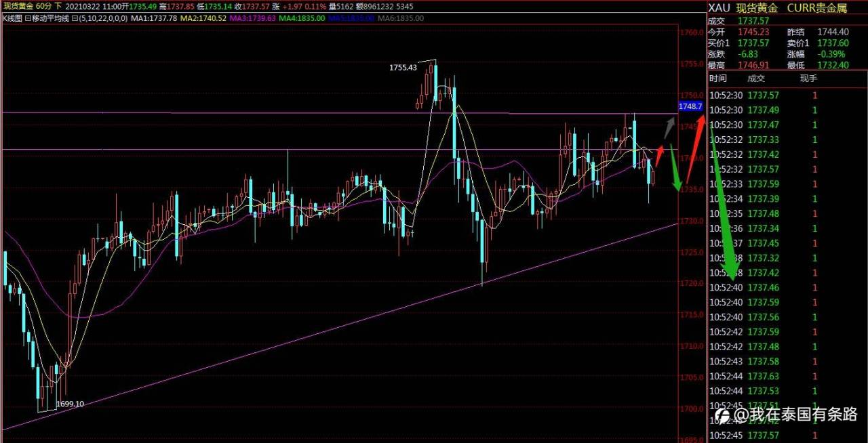868x443 pixels.
Task: Select the K线图 chart type label
Action: 12,18
